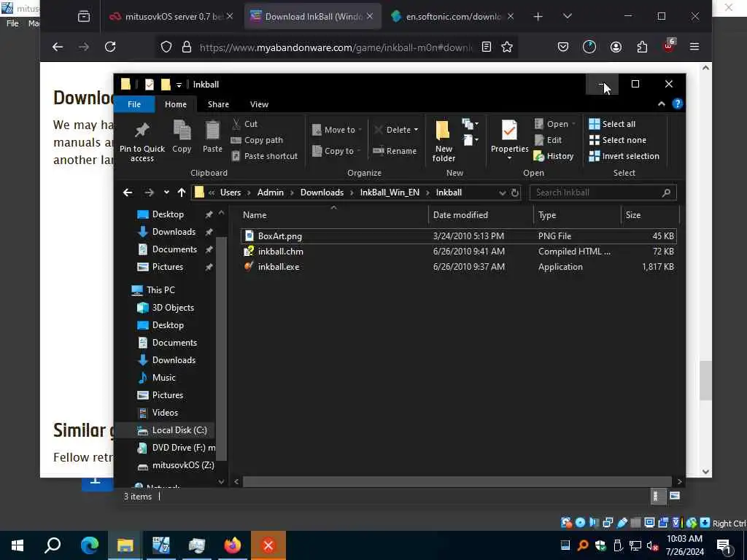Open the File tab in Explorer
This screenshot has width=747, height=560.
(134, 104)
